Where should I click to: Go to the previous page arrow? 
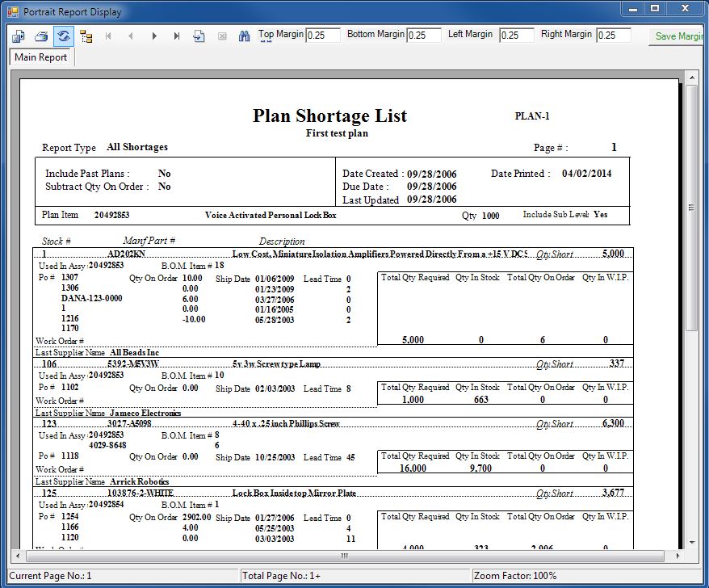131,36
